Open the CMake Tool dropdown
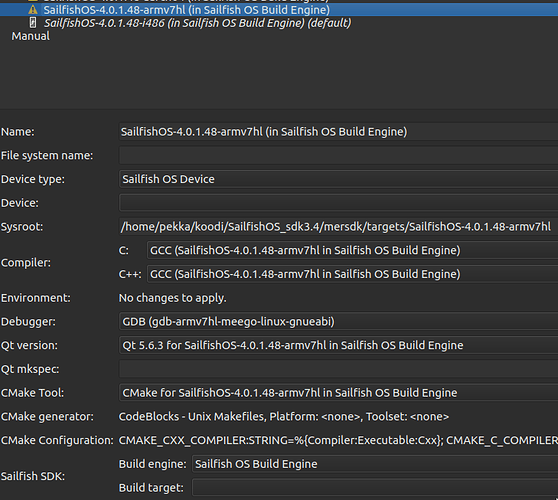 [x=338, y=393]
